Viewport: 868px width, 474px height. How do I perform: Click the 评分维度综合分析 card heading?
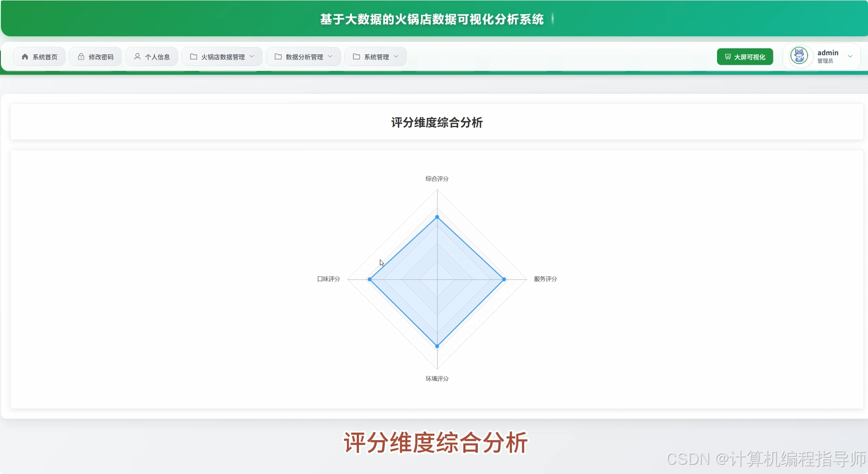click(x=437, y=122)
